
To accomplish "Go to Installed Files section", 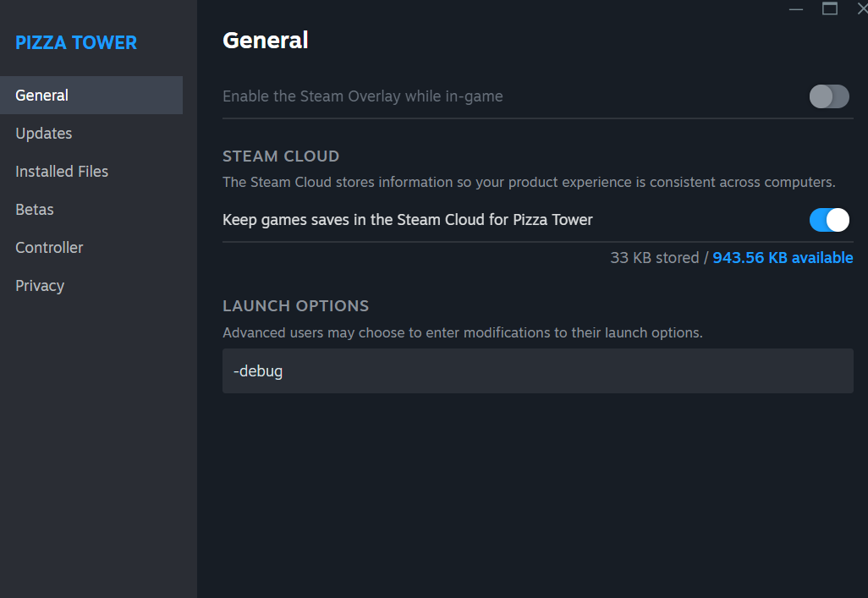I will [x=62, y=171].
